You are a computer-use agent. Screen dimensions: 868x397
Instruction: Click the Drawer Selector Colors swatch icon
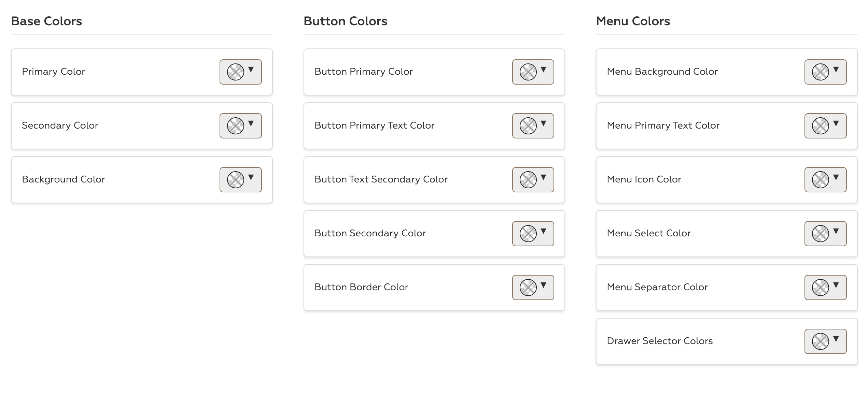point(820,341)
